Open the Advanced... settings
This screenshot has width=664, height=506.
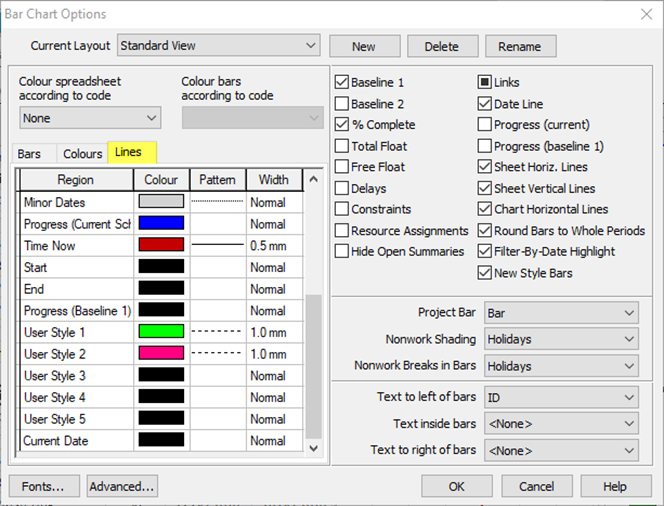point(122,486)
